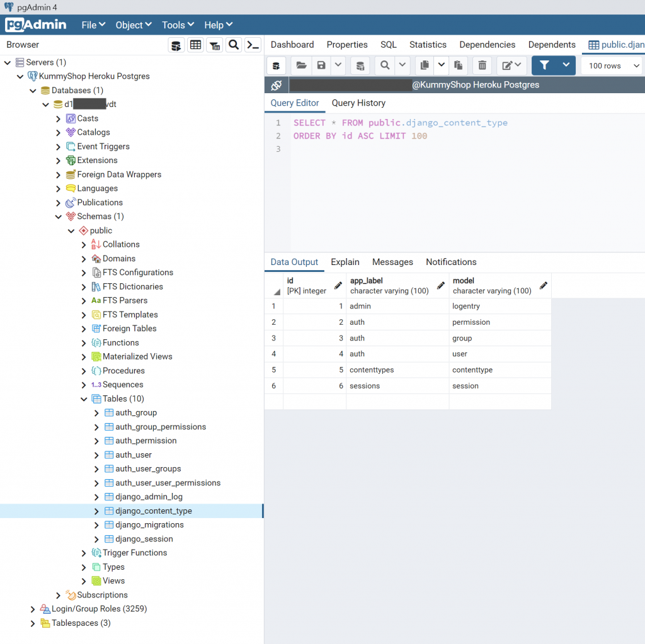Screen dimensions: 645x644
Task: Collapse the Servers (1) tree node
Action: tap(8, 62)
